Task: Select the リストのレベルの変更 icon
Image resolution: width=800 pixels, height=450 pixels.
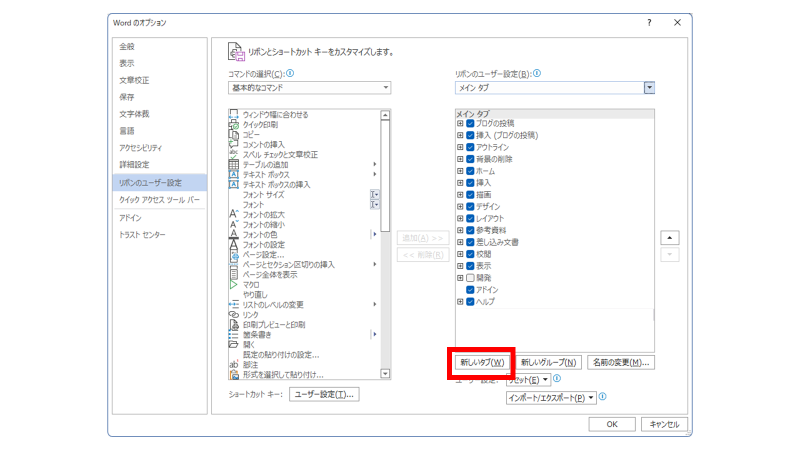Action: 234,305
